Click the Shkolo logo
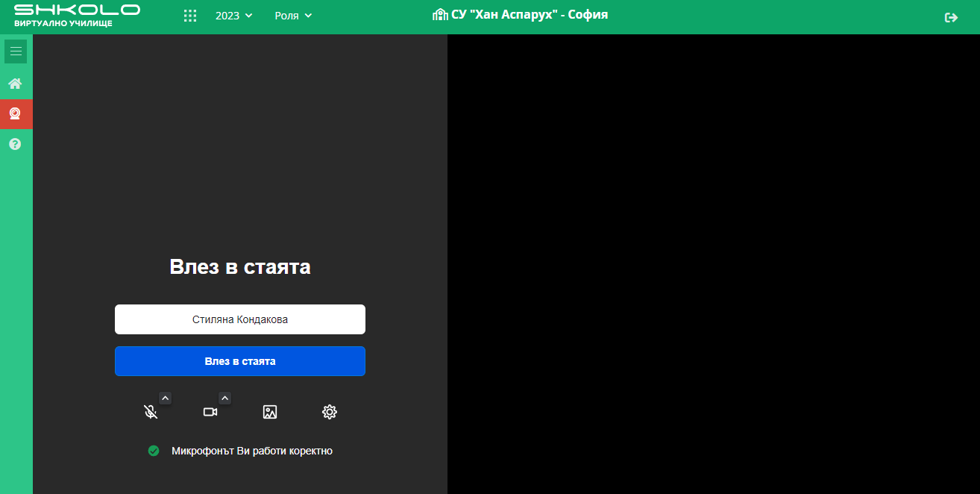 point(77,16)
